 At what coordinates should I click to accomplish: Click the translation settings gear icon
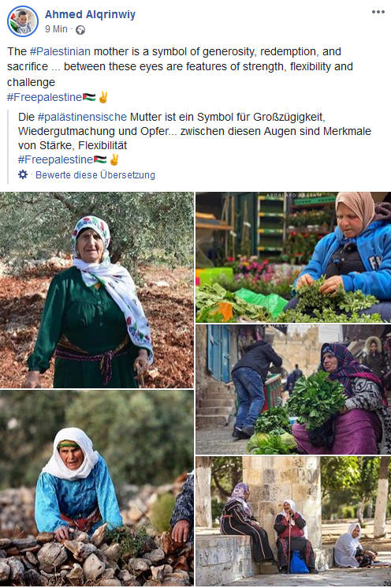(x=23, y=174)
